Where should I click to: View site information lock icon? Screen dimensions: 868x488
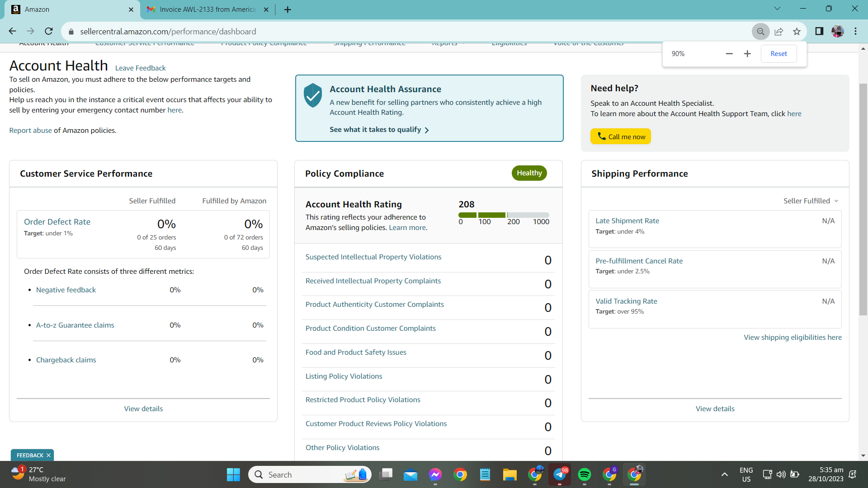(x=71, y=32)
